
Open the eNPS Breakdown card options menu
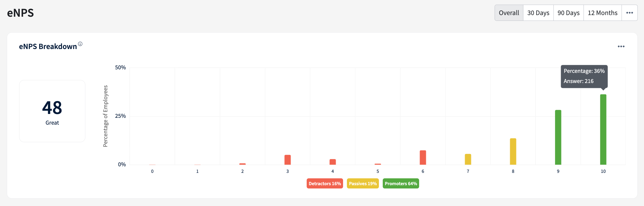point(621,47)
